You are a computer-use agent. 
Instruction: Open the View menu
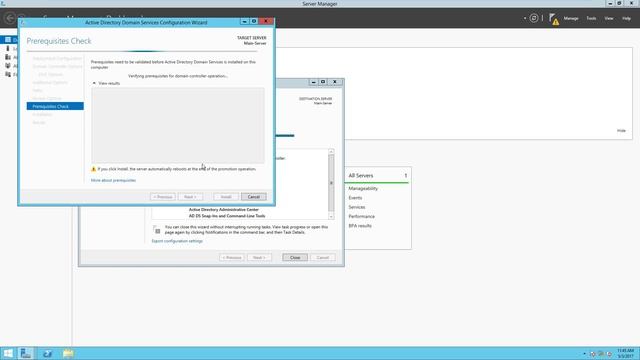(x=609, y=18)
